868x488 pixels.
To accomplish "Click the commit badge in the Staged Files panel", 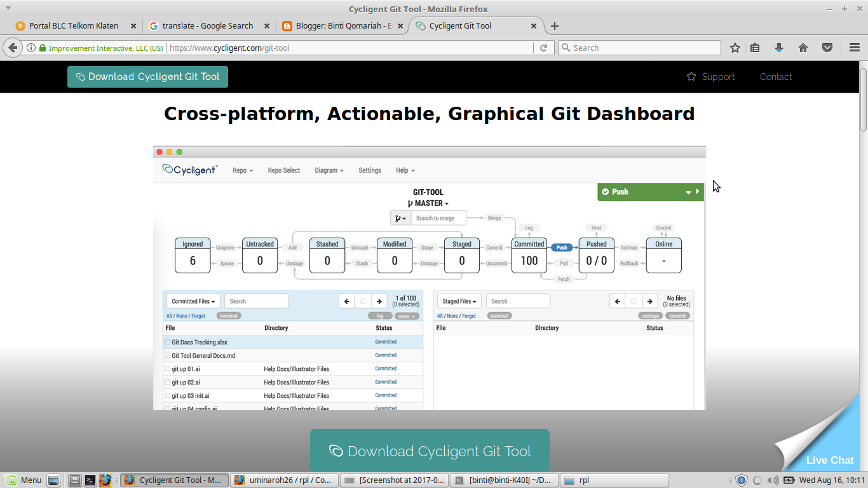I will pos(677,315).
